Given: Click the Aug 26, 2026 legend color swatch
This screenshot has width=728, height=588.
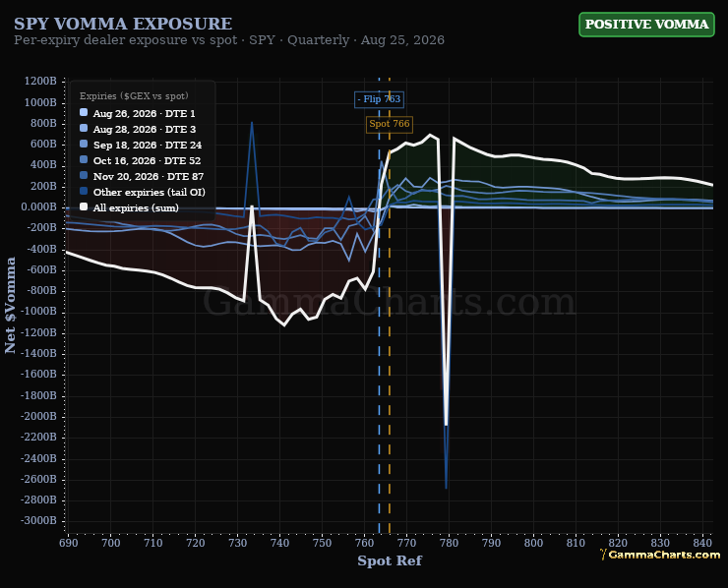Looking at the screenshot, I should pyautogui.click(x=84, y=113).
